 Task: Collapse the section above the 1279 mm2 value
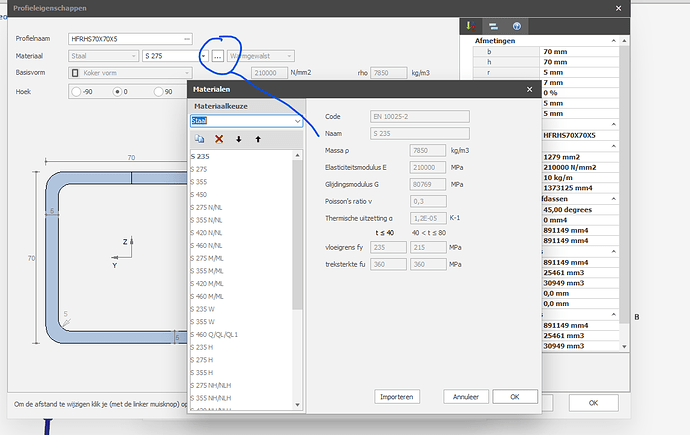coord(613,146)
